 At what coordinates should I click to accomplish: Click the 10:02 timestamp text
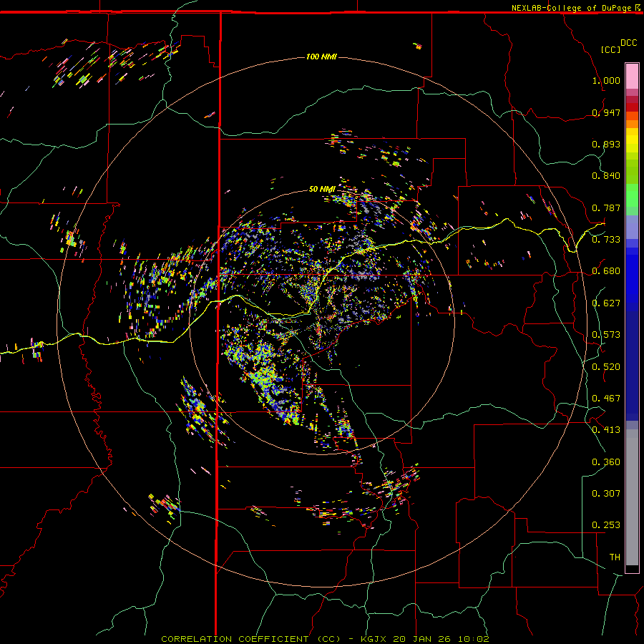coord(473,639)
